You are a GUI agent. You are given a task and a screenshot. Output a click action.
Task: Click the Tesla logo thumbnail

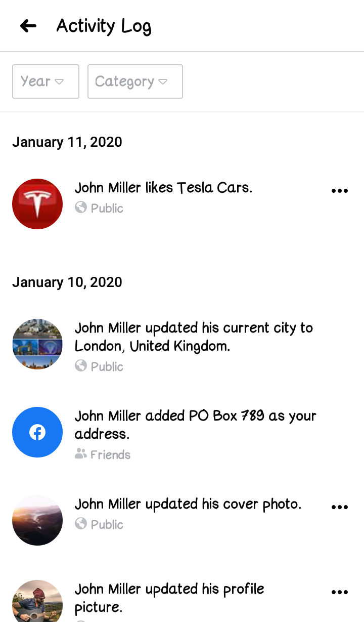(x=37, y=204)
